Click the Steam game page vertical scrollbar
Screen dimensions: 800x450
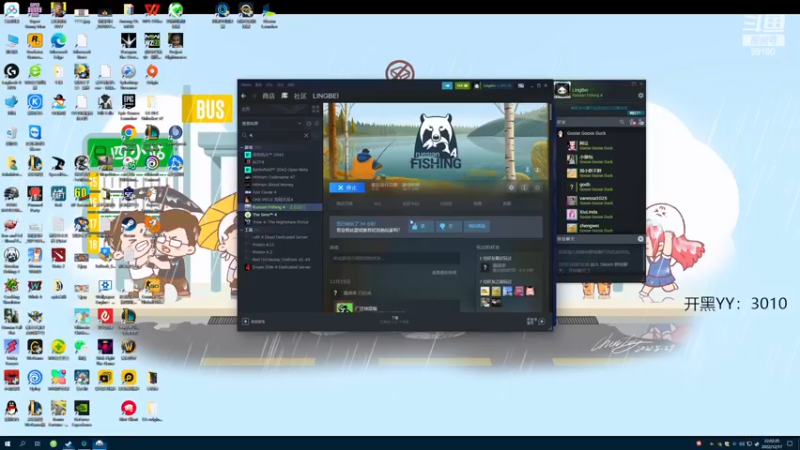550,111
